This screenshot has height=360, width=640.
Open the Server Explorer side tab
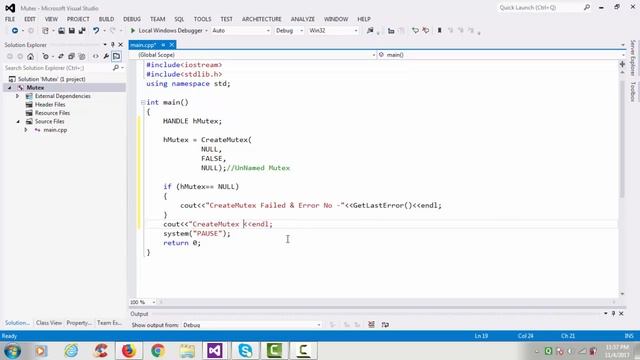click(633, 58)
